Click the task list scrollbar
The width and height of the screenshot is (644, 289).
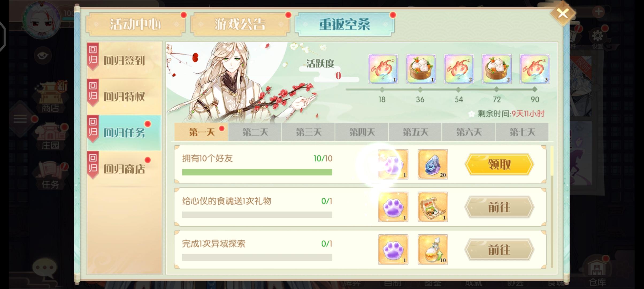point(552,206)
